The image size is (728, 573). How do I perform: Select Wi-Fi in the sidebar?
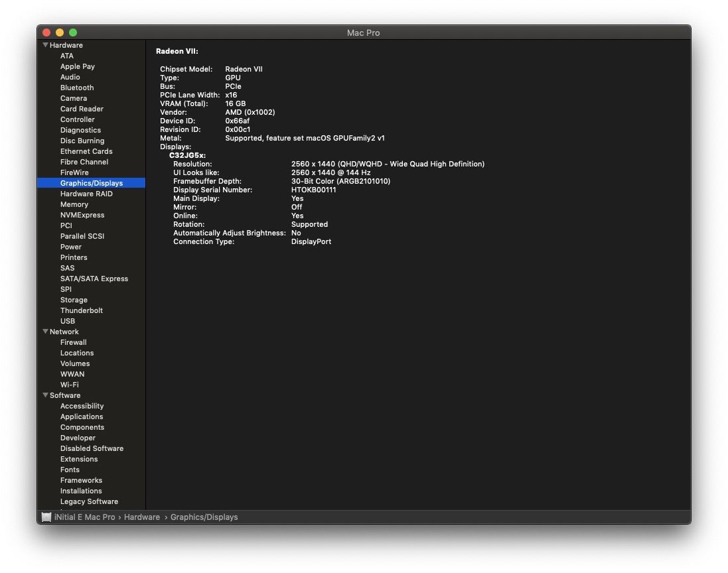tap(70, 385)
